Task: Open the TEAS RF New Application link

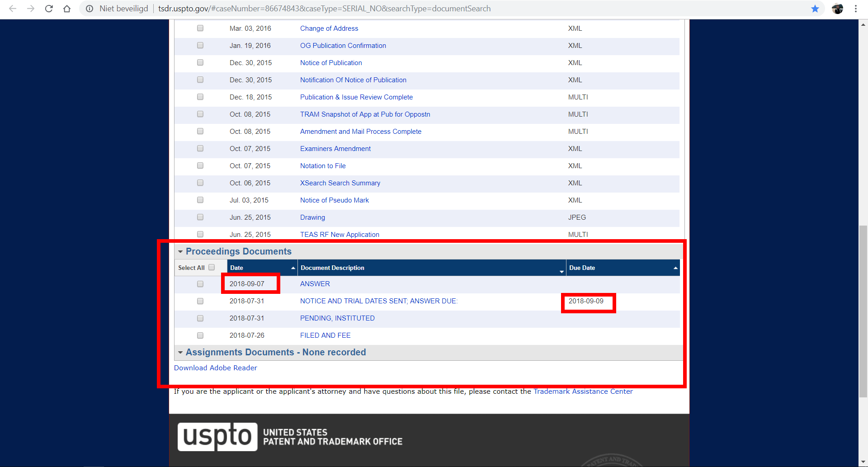Action: tap(340, 234)
